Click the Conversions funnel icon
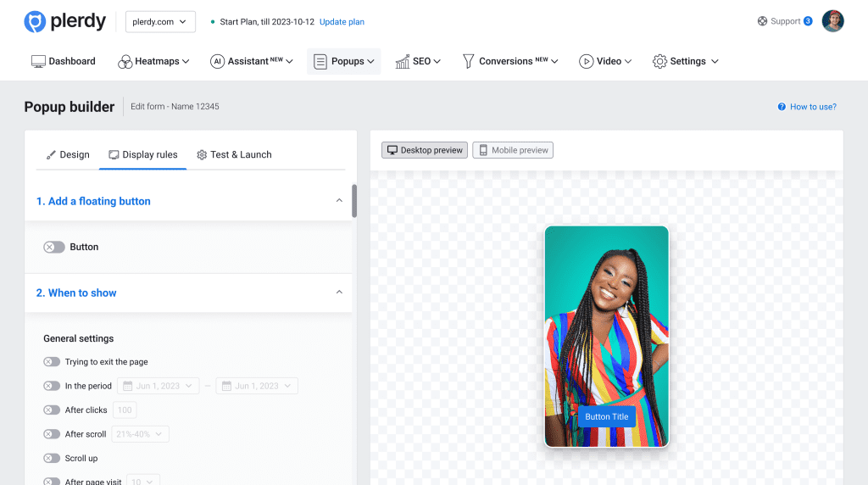 point(468,61)
